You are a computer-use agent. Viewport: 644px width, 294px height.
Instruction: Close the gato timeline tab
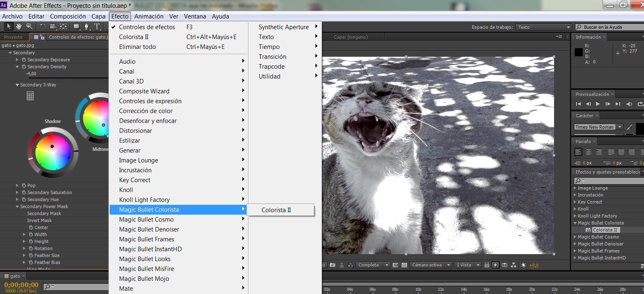click(23, 276)
